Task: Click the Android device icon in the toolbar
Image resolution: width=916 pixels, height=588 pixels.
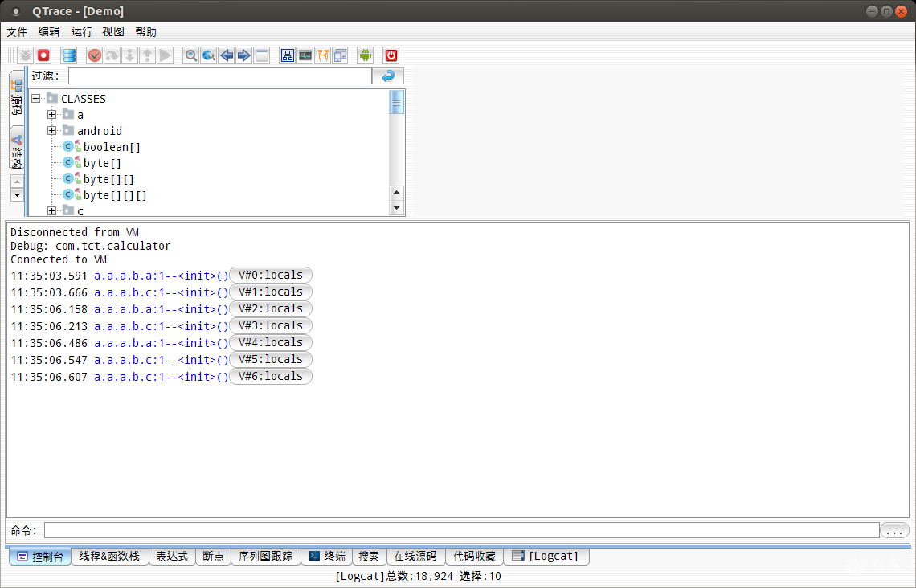Action: [x=365, y=55]
